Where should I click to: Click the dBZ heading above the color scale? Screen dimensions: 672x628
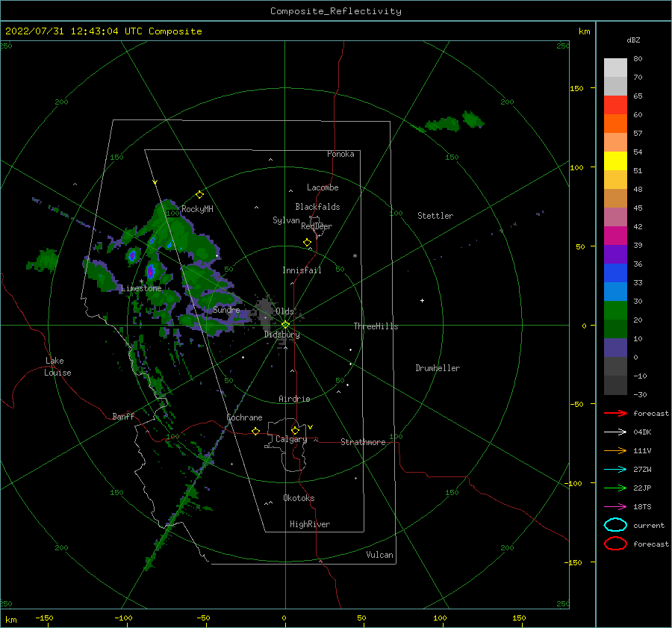tap(633, 40)
